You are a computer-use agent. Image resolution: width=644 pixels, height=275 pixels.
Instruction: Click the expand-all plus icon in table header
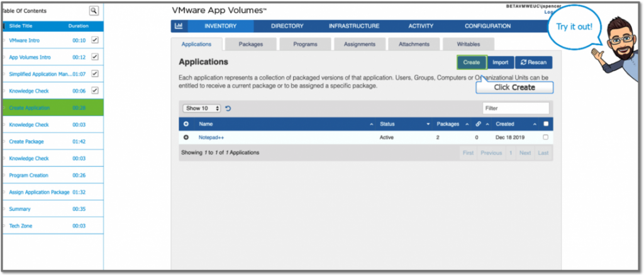(x=186, y=124)
